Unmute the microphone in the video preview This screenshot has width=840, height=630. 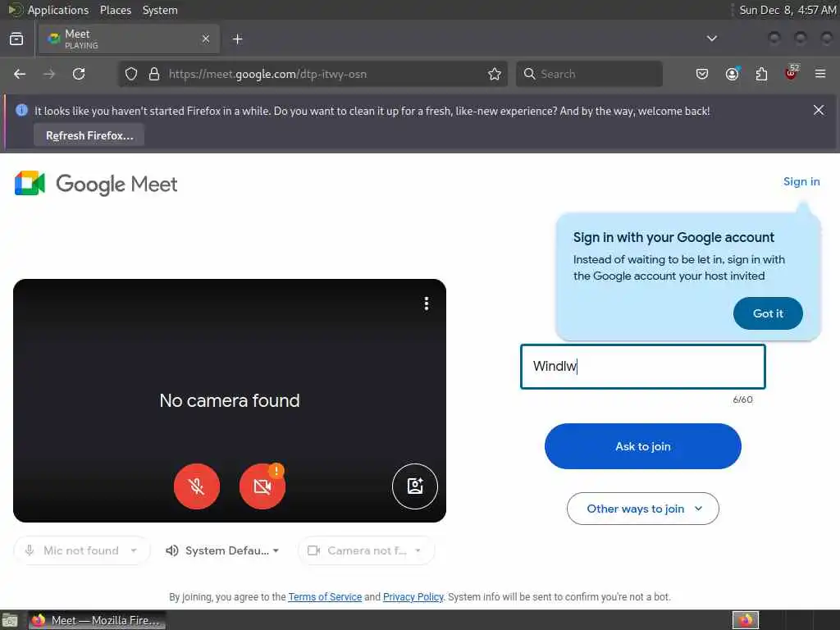197,486
